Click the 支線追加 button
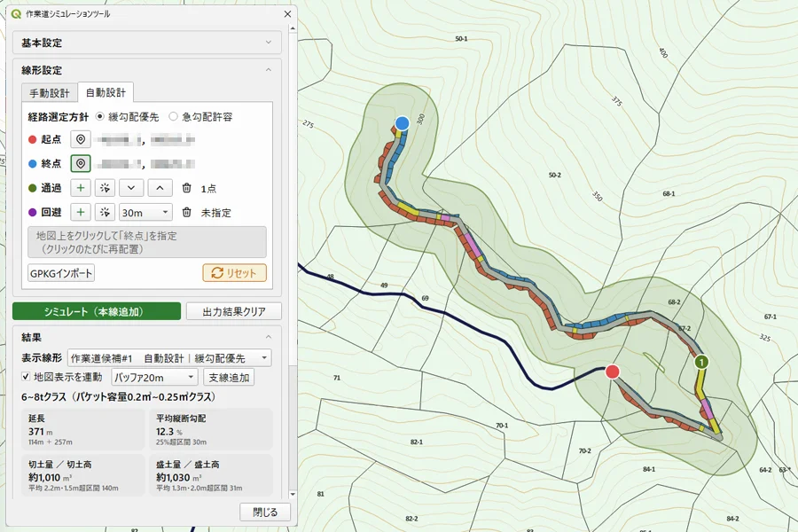Image resolution: width=798 pixels, height=532 pixels. pos(229,377)
